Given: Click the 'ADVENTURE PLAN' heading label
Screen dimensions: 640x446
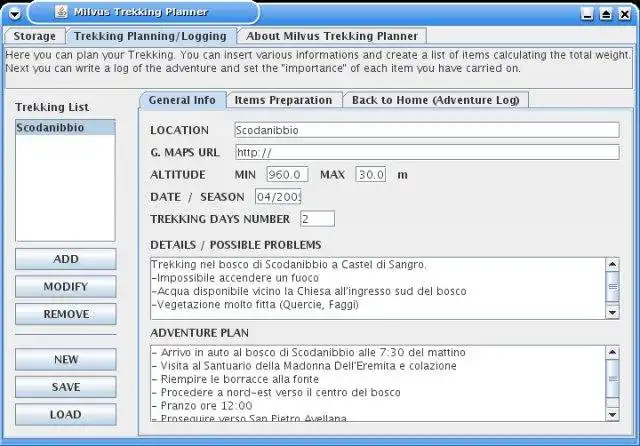Looking at the screenshot, I should click(200, 333).
